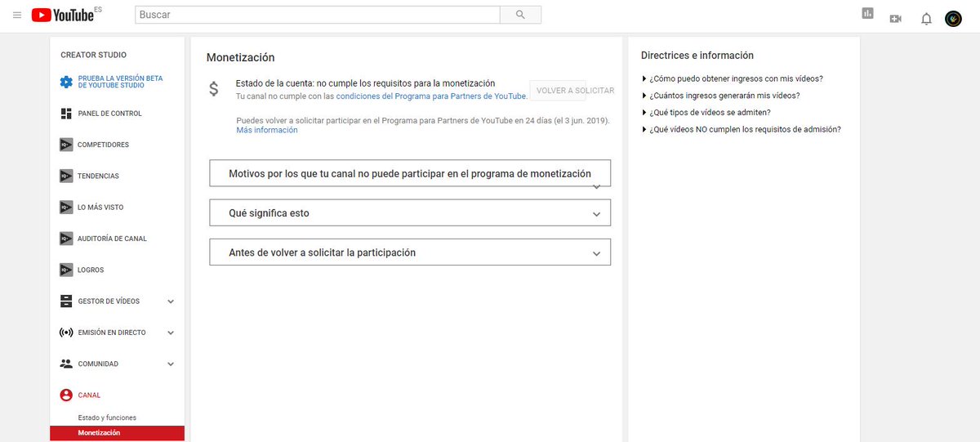
Task: Expand the Gestor de vídeos chevron
Action: (171, 301)
